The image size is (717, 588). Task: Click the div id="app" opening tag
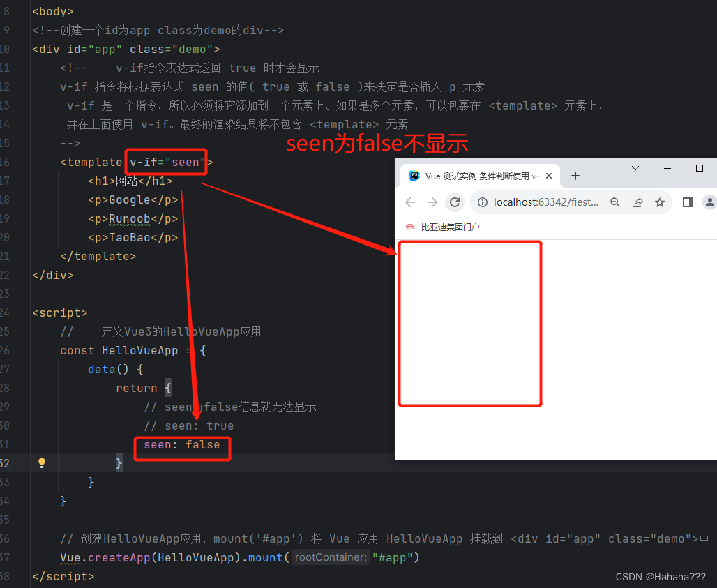tap(126, 49)
